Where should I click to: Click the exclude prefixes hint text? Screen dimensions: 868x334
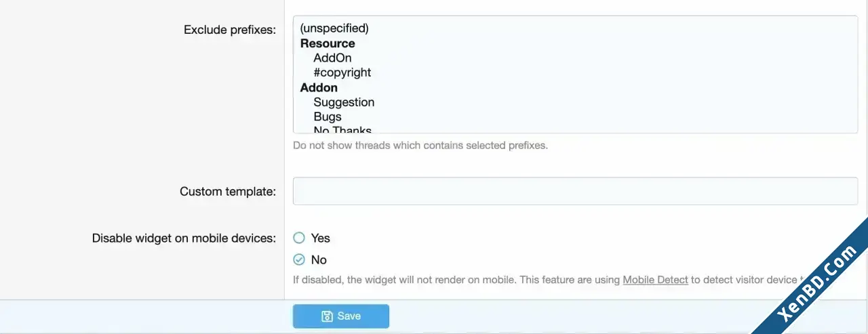coord(420,146)
